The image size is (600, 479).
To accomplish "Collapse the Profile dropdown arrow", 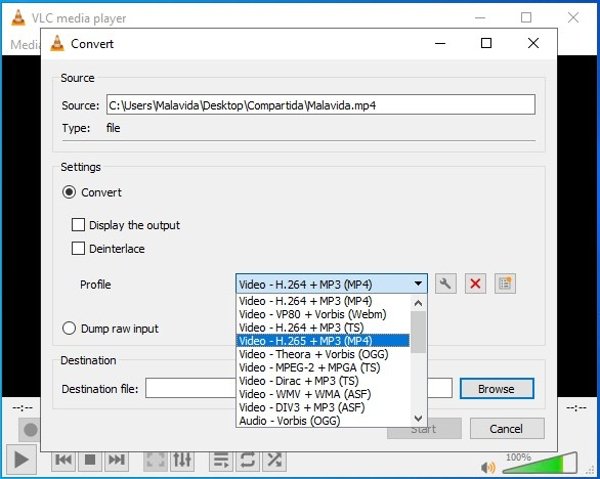I will [x=418, y=284].
